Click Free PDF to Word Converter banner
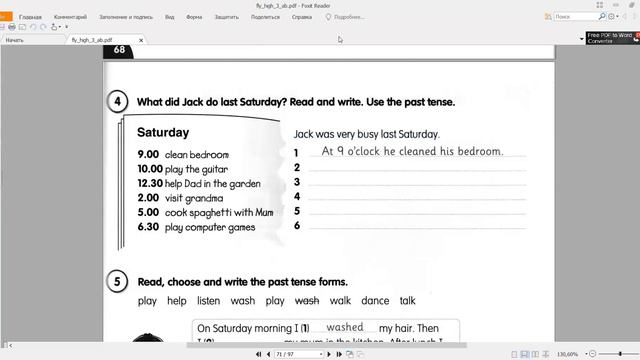The image size is (640, 360). (x=613, y=38)
